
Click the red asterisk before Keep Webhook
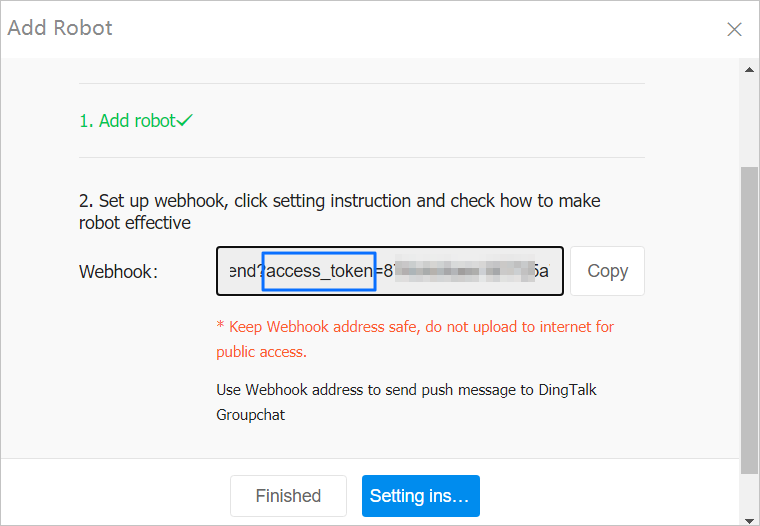pyautogui.click(x=220, y=327)
